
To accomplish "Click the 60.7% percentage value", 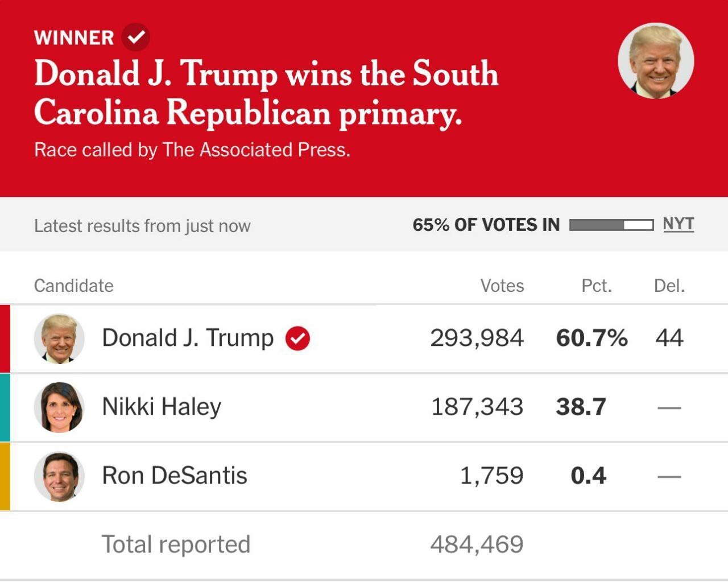I will pos(591,339).
